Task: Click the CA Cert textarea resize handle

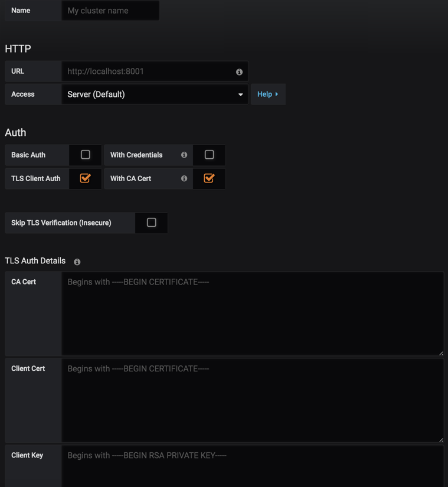Action: (x=440, y=352)
